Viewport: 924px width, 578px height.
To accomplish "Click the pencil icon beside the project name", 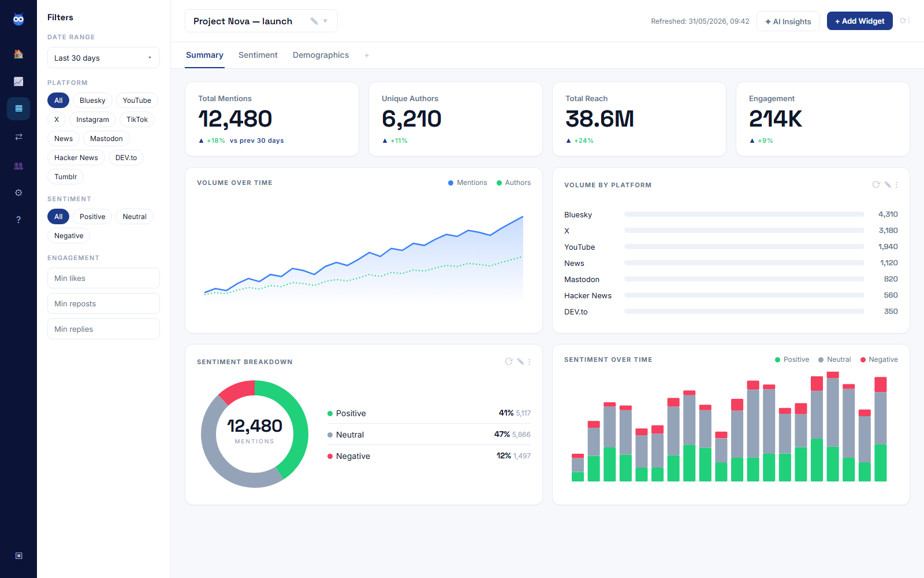I will (314, 21).
